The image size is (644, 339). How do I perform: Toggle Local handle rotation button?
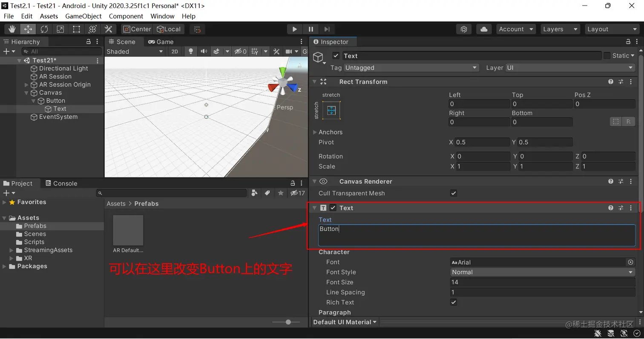coord(169,29)
